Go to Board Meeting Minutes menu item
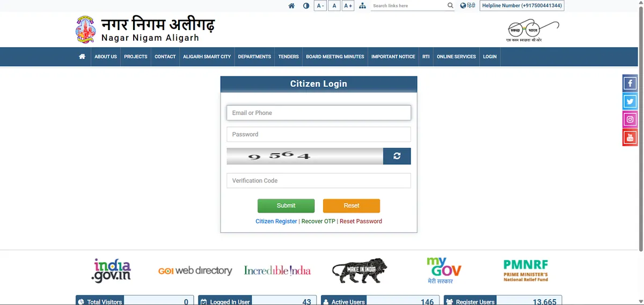The width and height of the screenshot is (644, 305). pos(335,56)
